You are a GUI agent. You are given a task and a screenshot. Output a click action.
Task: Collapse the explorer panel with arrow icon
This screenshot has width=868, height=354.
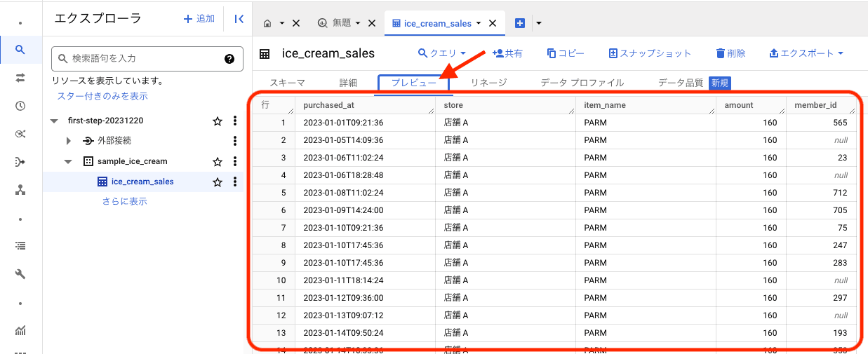click(239, 20)
